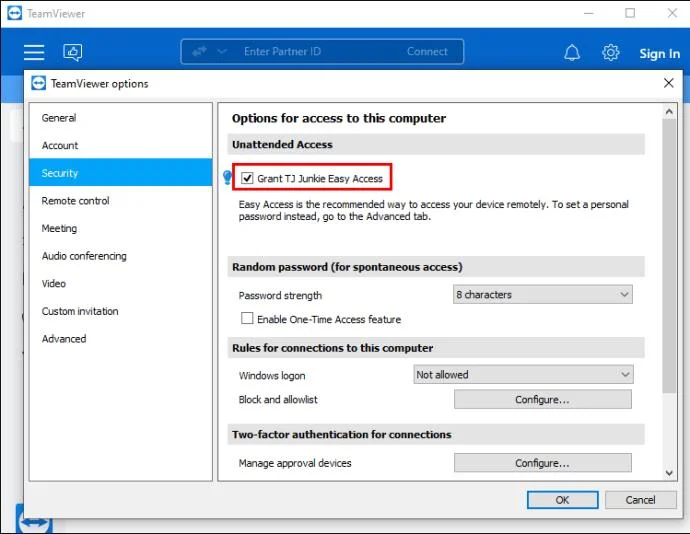690x534 pixels.
Task: Open the Windows logon dropdown
Action: click(x=523, y=375)
